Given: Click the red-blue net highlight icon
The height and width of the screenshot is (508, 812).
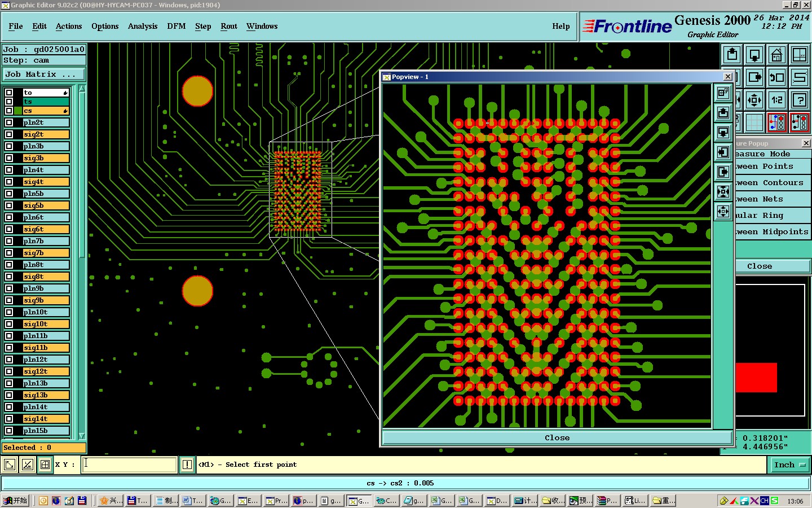Looking at the screenshot, I should [x=777, y=122].
